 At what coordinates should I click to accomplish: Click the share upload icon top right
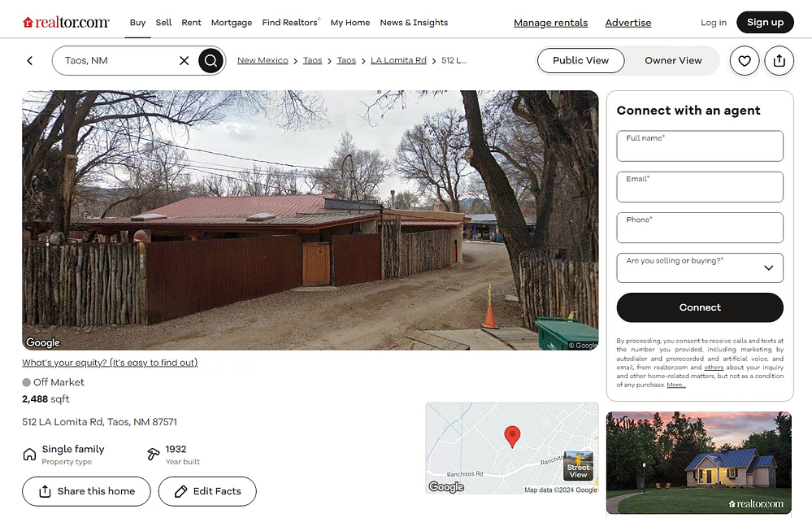779,61
